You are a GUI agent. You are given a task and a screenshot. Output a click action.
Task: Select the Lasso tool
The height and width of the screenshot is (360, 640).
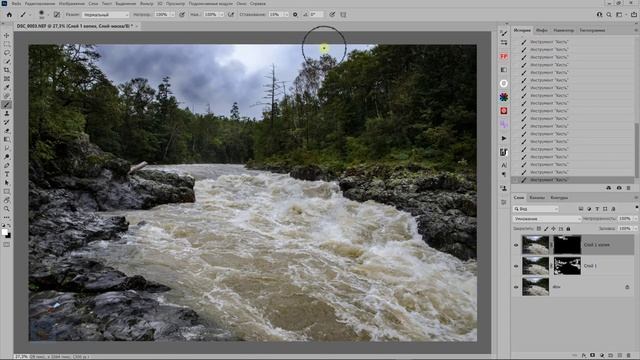pos(7,53)
